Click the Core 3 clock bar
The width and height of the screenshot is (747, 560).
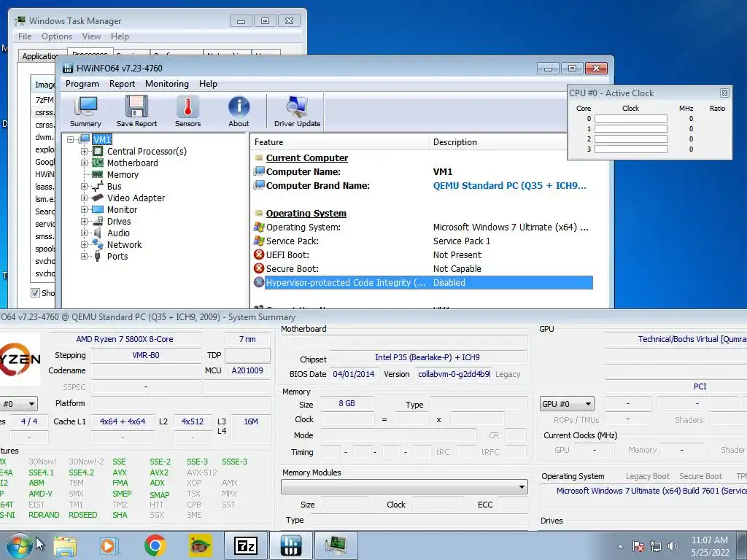coord(631,149)
